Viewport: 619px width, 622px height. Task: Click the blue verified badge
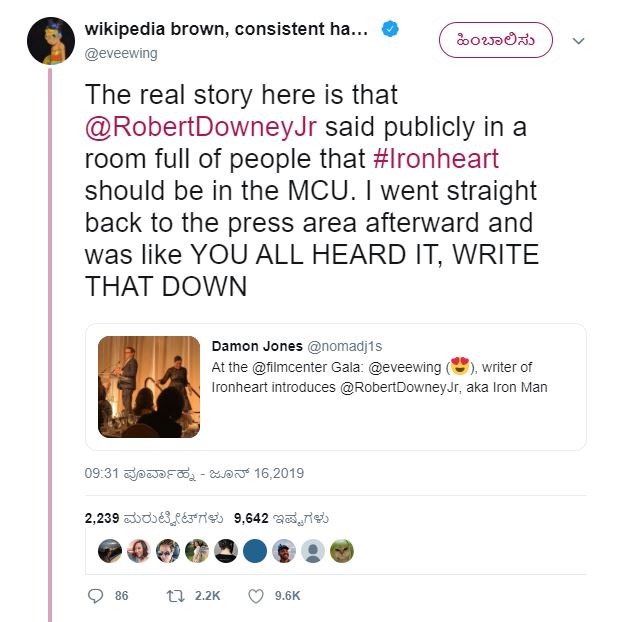click(x=391, y=30)
